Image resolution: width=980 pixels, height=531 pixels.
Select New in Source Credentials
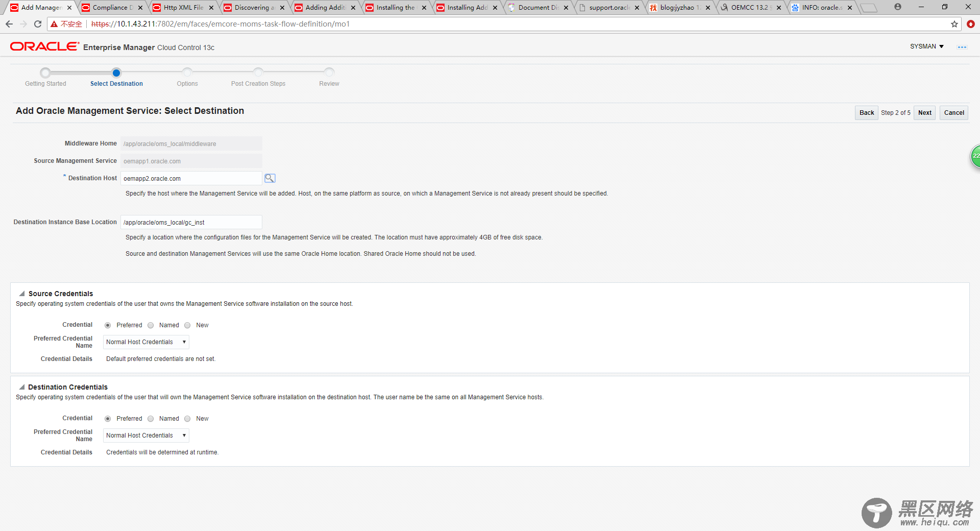click(187, 325)
